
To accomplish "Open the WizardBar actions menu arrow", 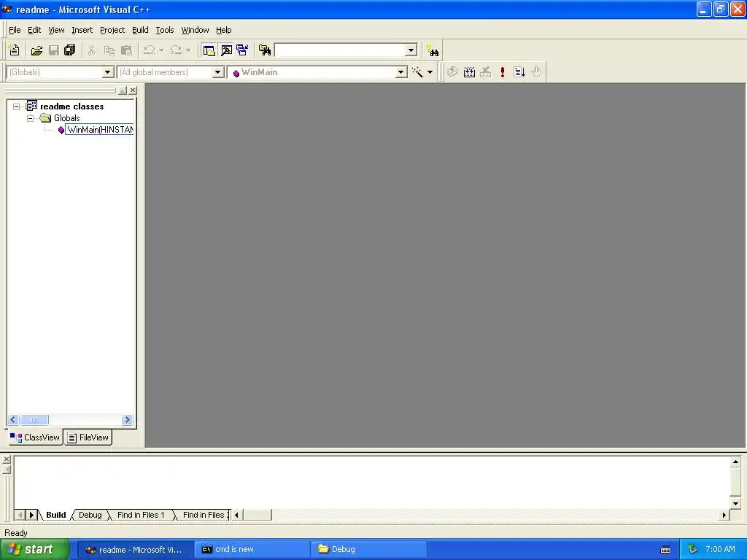I will point(430,72).
